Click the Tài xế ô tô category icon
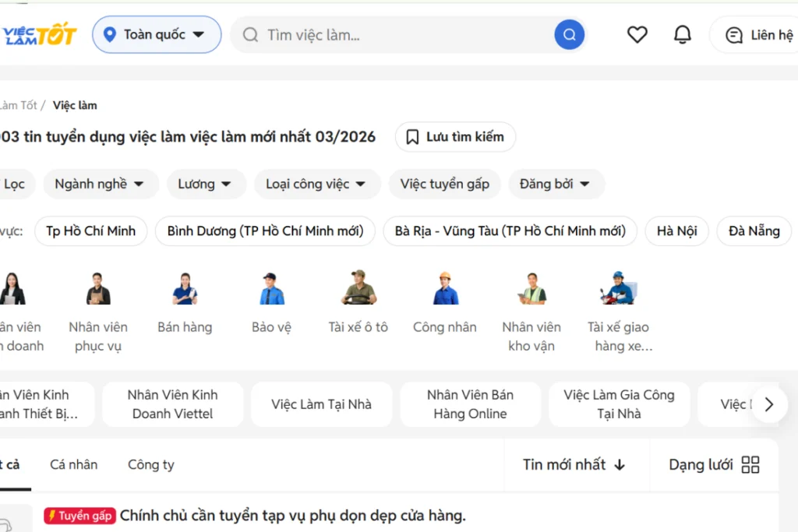The height and width of the screenshot is (532, 798). pyautogui.click(x=358, y=287)
